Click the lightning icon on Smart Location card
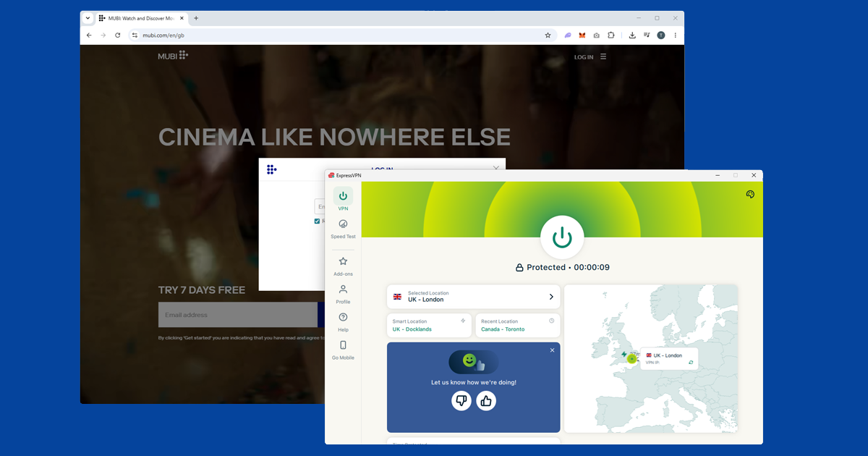The height and width of the screenshot is (456, 868). (x=463, y=321)
